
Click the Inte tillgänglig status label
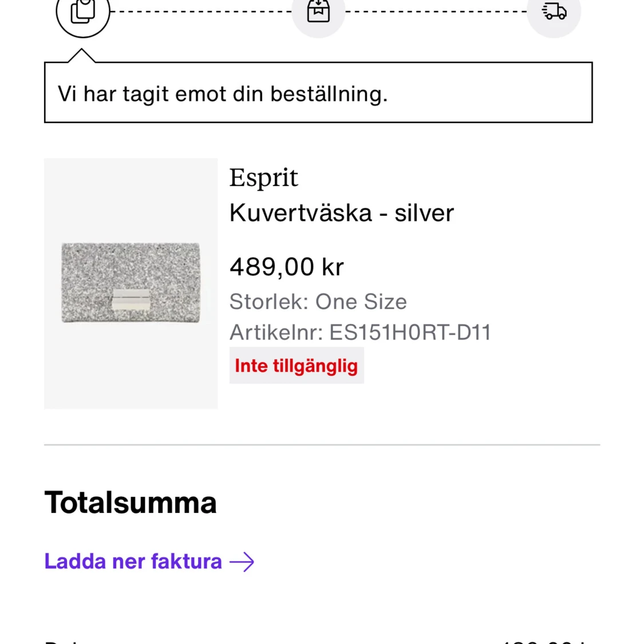[x=296, y=365]
